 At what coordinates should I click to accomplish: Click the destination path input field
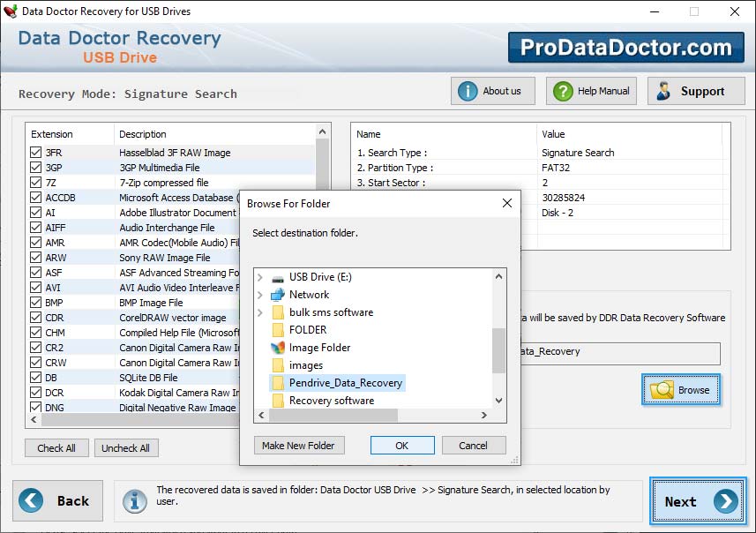(619, 354)
